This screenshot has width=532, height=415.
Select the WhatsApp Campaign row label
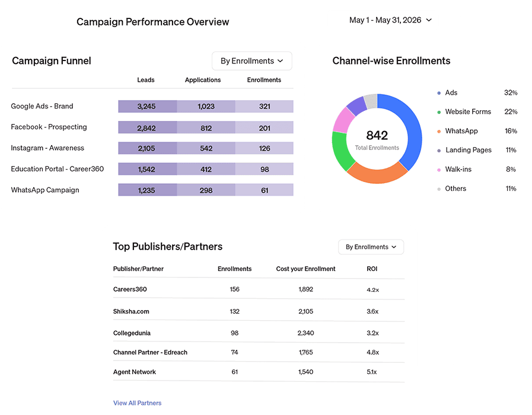(45, 190)
